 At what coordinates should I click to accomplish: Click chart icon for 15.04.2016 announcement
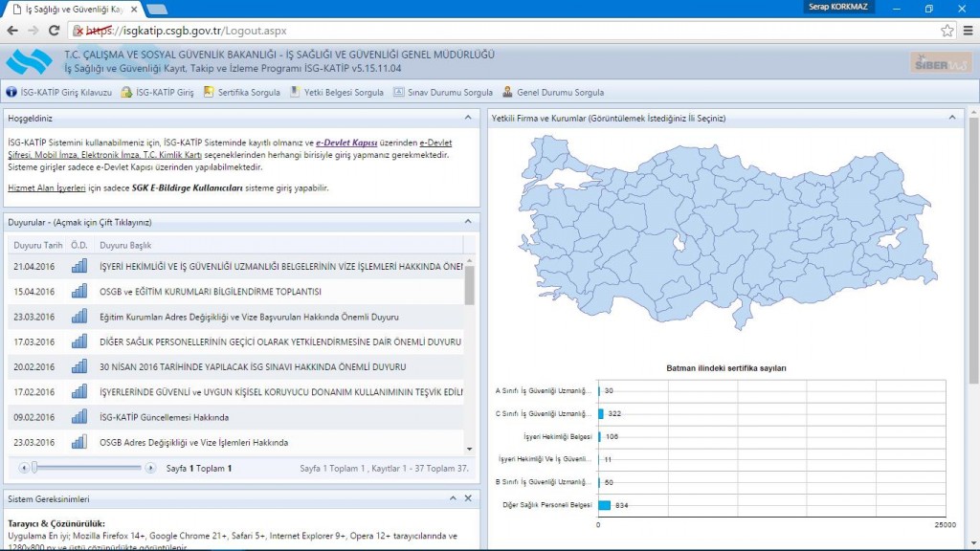pyautogui.click(x=79, y=291)
